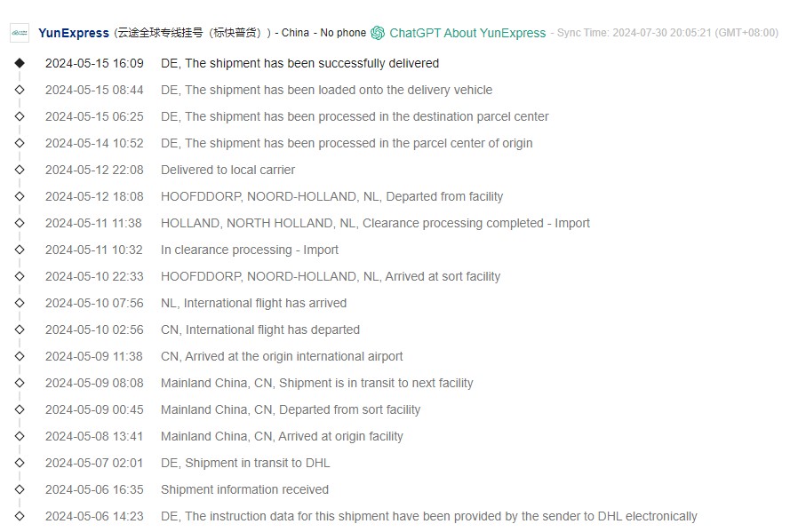Screen dimensions: 806x532
Task: Click the Shipment in transit to DHL entry
Action: pyautogui.click(x=245, y=463)
